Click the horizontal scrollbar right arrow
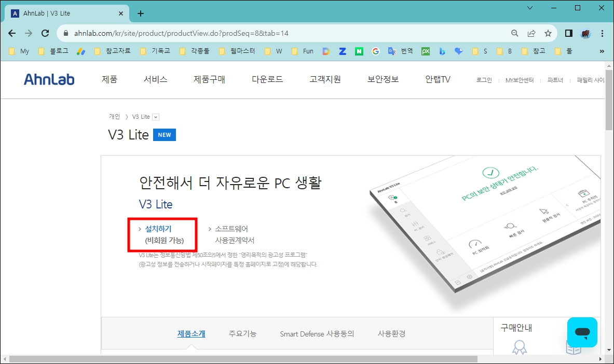Screen dimensions: 614x364 [x=601, y=359]
